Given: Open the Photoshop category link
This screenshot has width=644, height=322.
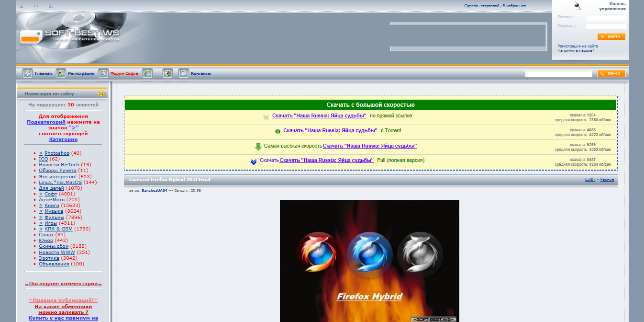Looking at the screenshot, I should pos(57,153).
